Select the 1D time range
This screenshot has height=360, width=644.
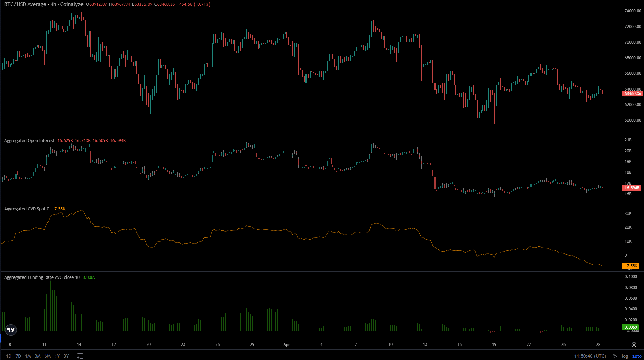[x=9, y=356]
